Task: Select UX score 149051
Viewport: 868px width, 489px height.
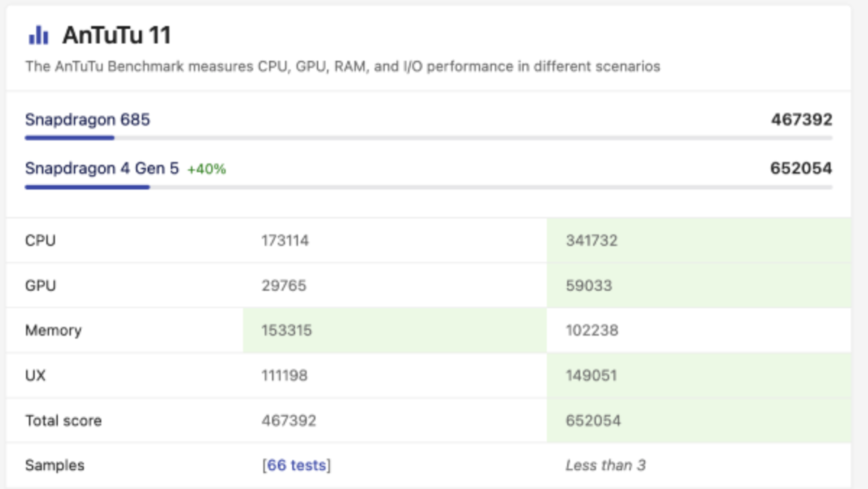Action: click(592, 375)
